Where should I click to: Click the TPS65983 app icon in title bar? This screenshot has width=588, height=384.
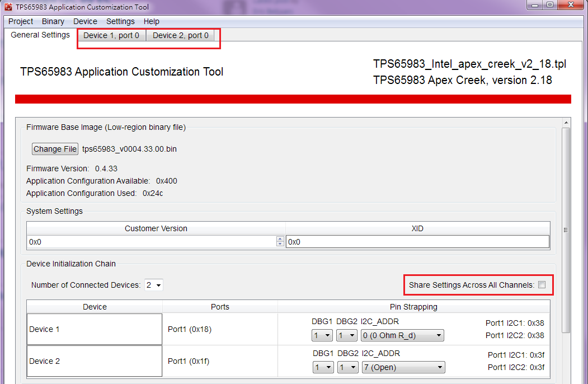[8, 7]
